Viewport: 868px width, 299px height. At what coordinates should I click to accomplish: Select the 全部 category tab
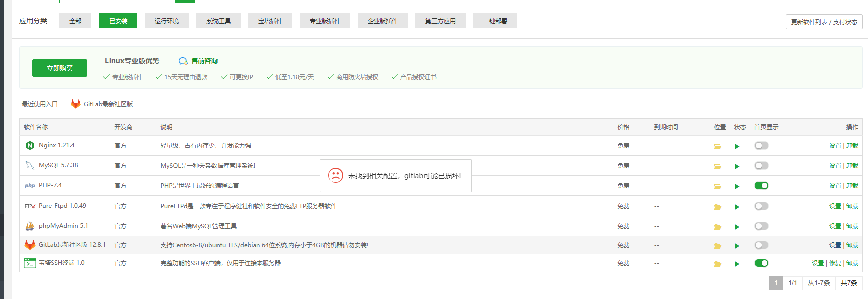pos(75,21)
